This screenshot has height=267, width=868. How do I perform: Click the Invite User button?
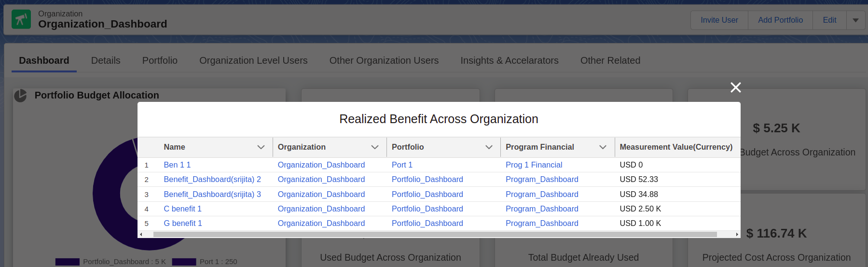click(719, 20)
